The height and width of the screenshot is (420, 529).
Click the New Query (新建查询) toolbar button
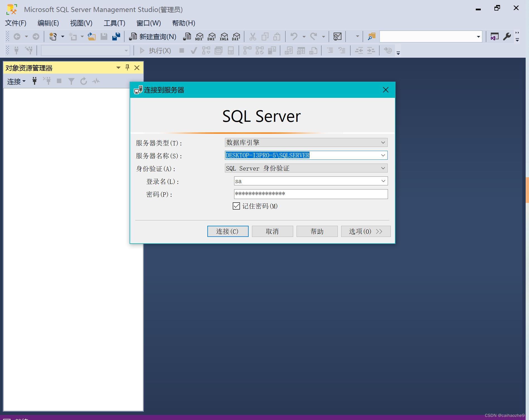[152, 37]
